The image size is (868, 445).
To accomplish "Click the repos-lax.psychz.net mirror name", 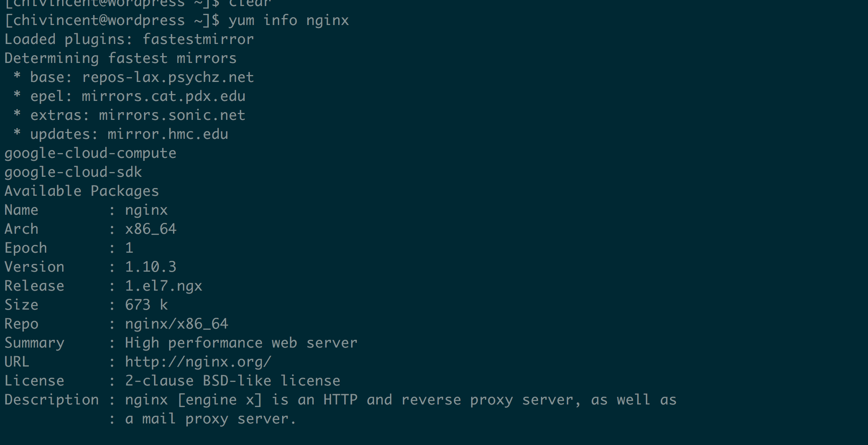I will pyautogui.click(x=168, y=78).
